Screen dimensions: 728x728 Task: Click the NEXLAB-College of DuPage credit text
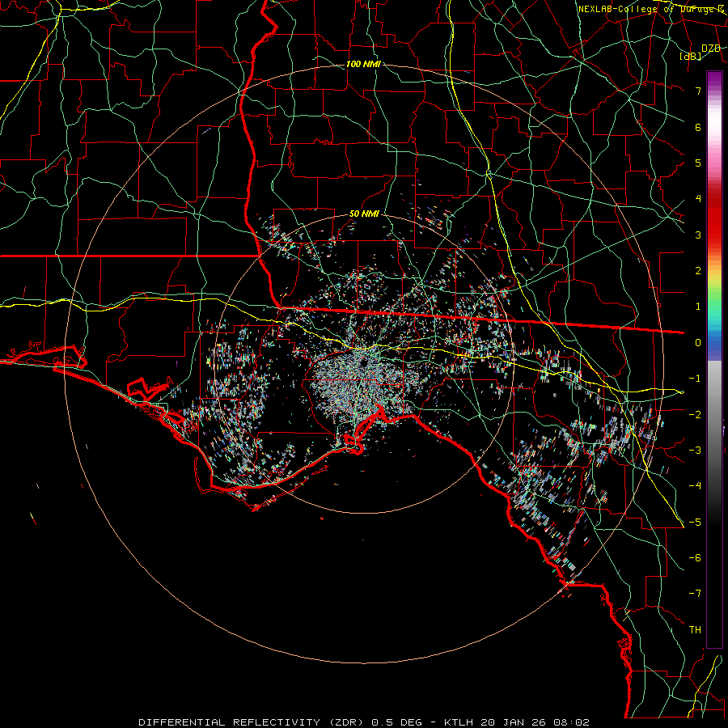(650, 9)
